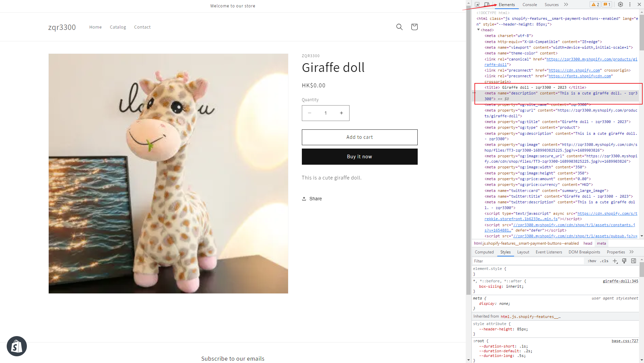Add a new style rule with the plus icon
644x363 pixels.
point(615,261)
